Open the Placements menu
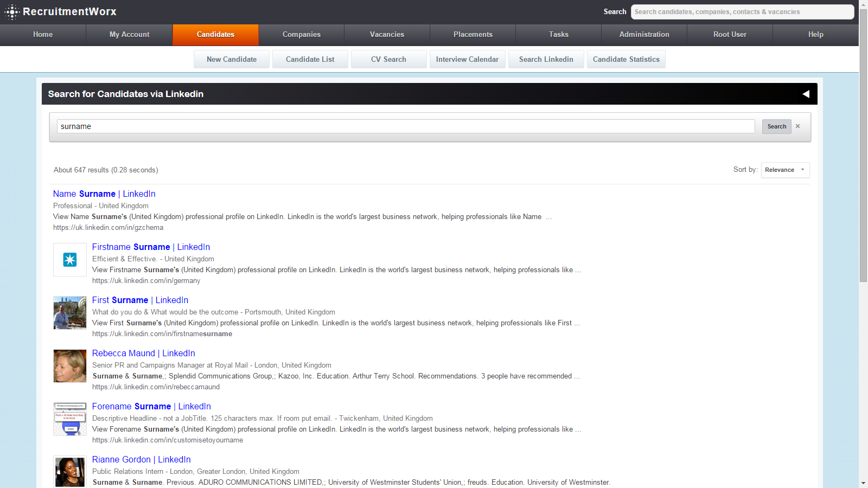The width and height of the screenshot is (868, 488). 473,35
